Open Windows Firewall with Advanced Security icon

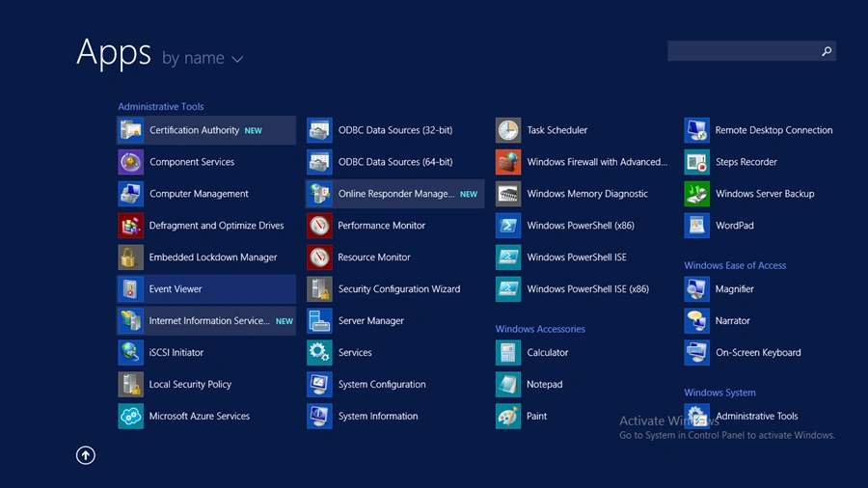pyautogui.click(x=508, y=162)
